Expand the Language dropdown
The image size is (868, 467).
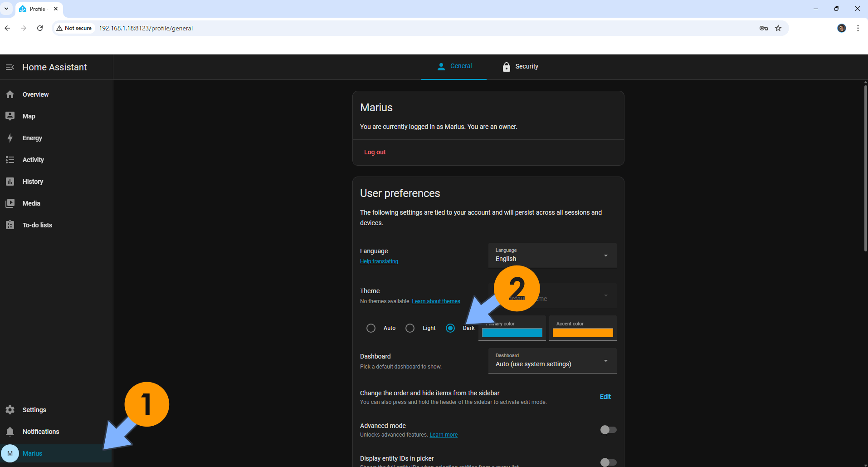[552, 256]
